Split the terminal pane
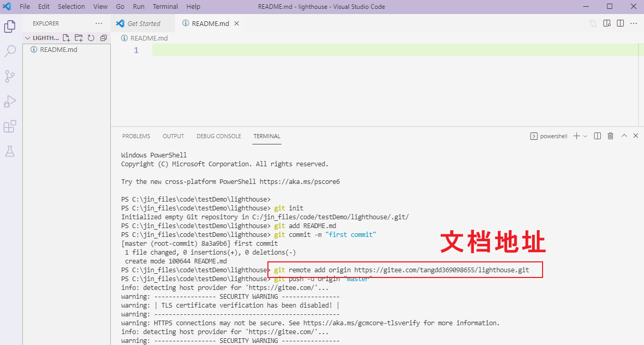Screen dimensions: 644x345 597,136
